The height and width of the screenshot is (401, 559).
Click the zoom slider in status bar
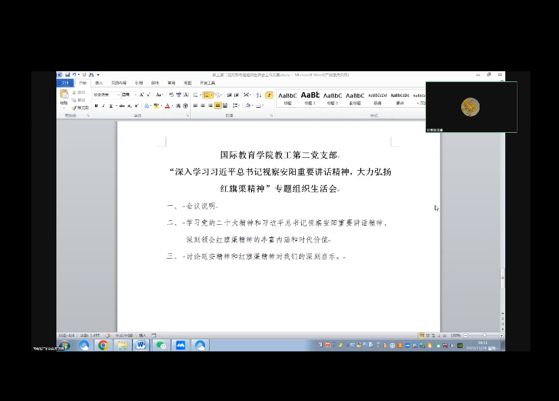tap(484, 335)
